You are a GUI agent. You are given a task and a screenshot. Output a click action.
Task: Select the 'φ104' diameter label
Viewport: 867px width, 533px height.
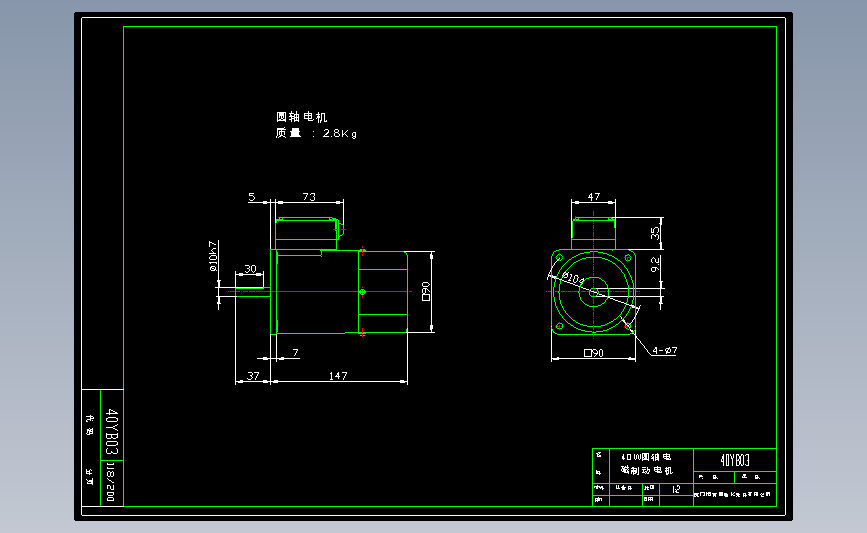(x=573, y=278)
